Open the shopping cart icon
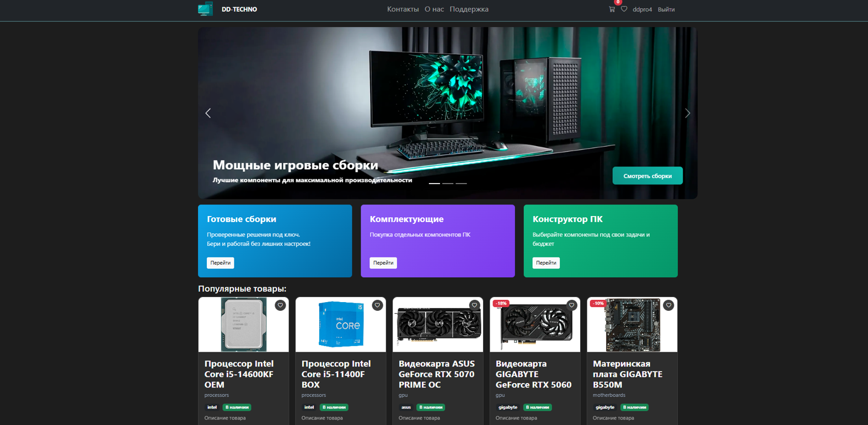 612,9
